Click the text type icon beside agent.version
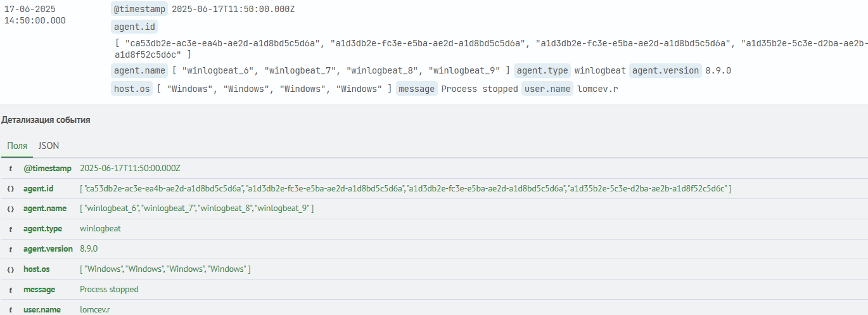868x315 pixels. coord(10,249)
